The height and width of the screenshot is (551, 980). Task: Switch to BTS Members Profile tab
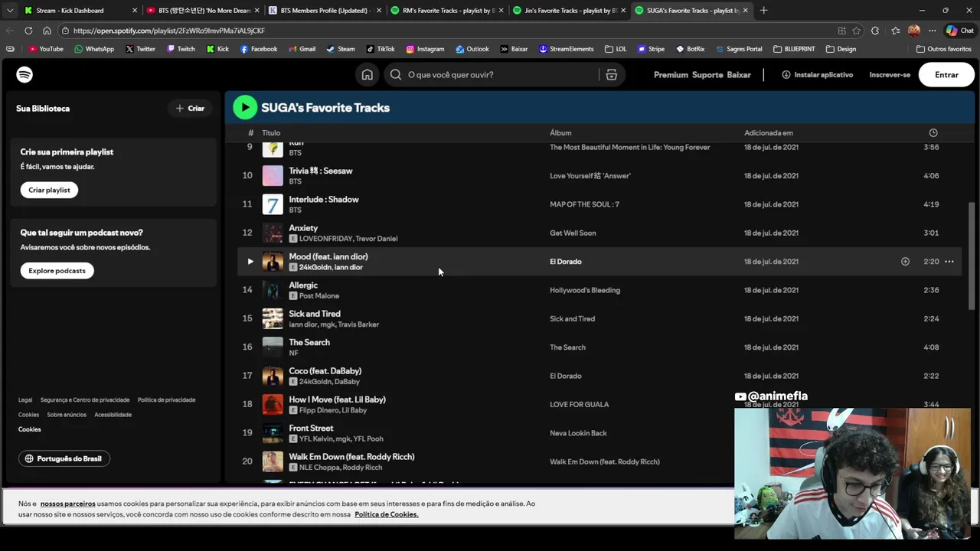(x=325, y=11)
